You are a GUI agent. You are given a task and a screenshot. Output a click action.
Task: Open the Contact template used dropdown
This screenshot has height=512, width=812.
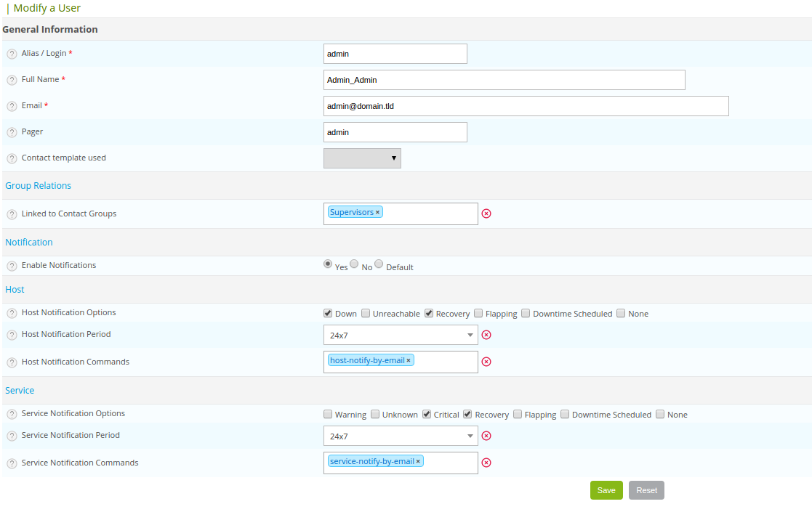[362, 158]
